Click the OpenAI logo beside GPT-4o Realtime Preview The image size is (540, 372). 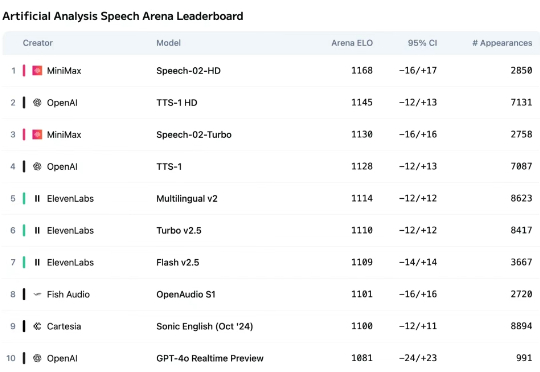point(37,358)
